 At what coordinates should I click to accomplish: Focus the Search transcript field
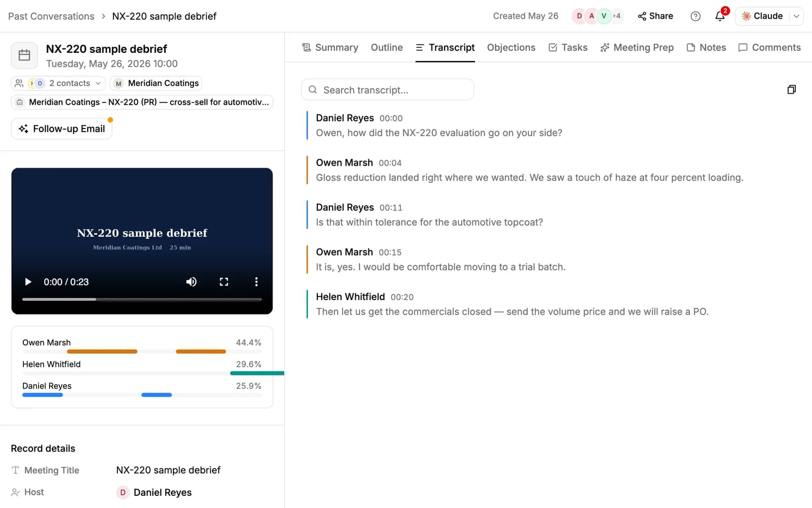tap(388, 89)
